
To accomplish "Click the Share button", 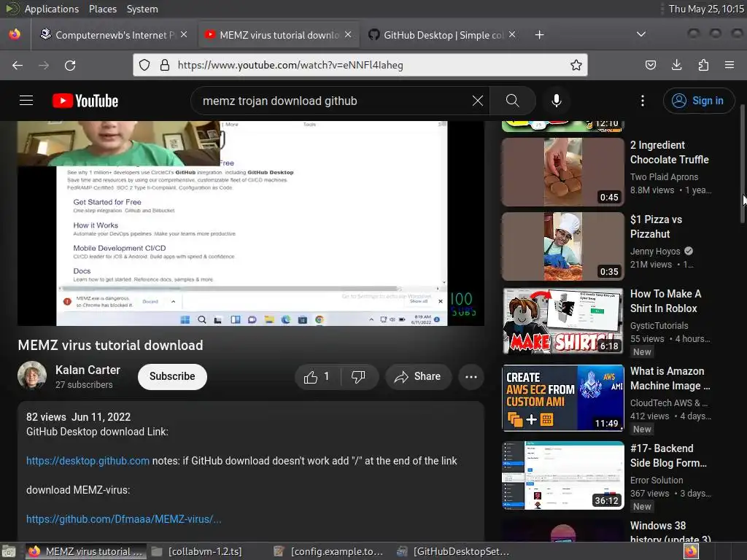I will 418,377.
